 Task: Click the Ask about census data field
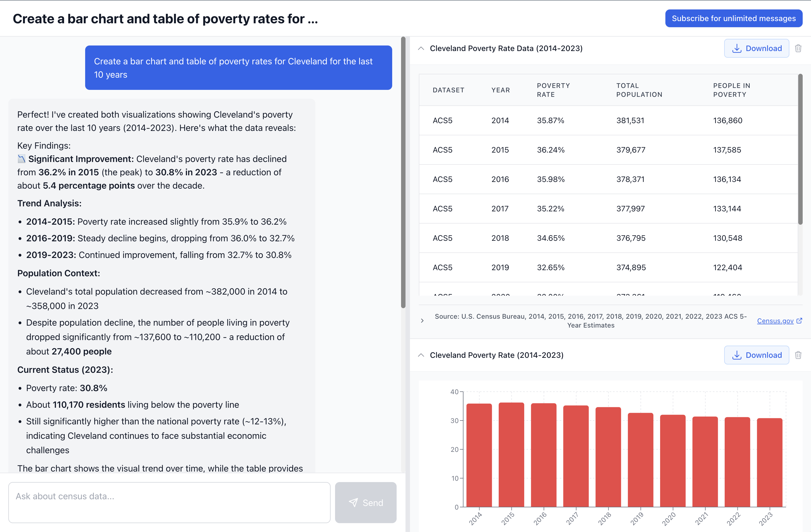tap(169, 502)
